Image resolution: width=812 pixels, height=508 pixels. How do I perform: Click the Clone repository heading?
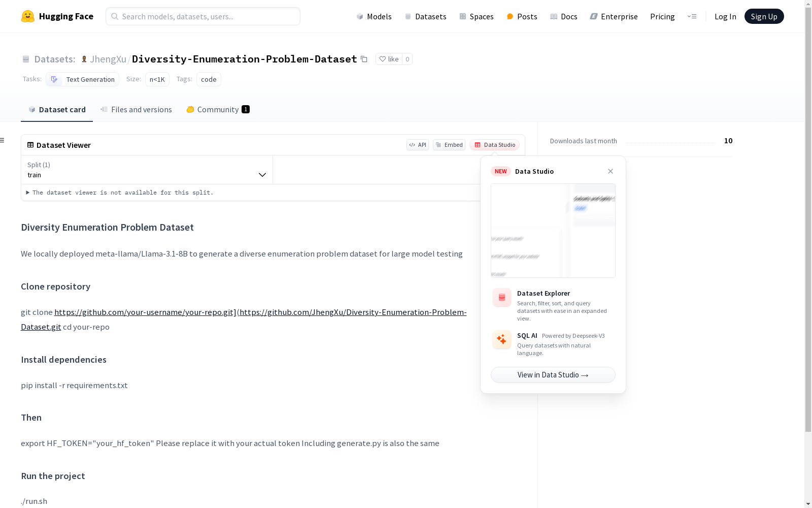(x=56, y=287)
